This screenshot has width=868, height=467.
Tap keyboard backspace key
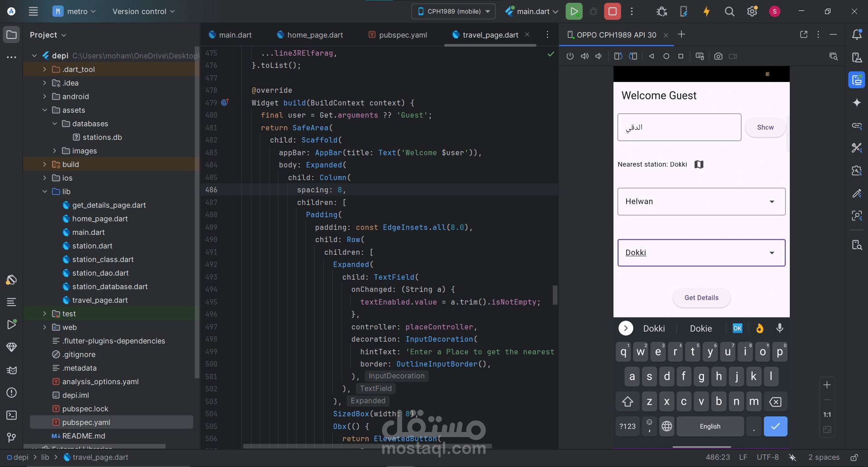[x=775, y=401]
